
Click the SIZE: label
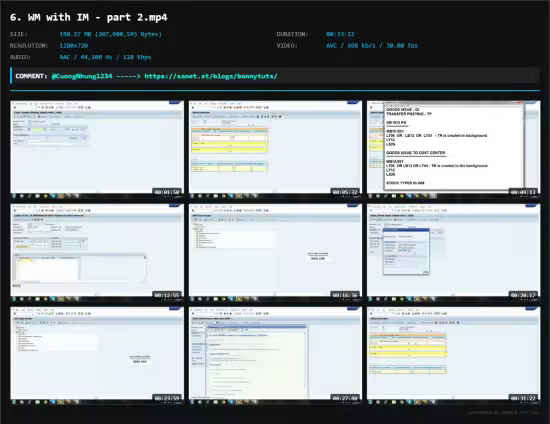(x=19, y=34)
